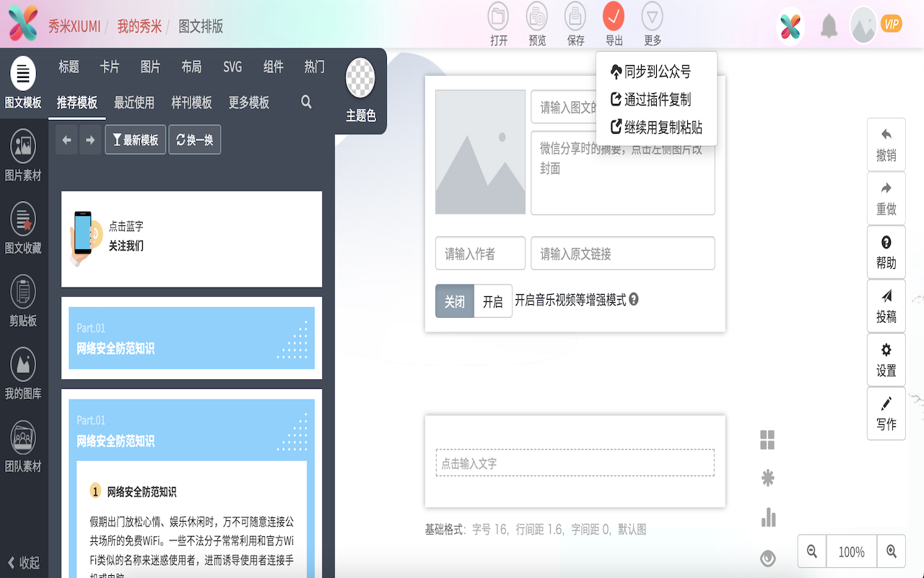Open the 帮助 (help) panel
Screen dimensions: 924x578
click(x=886, y=251)
